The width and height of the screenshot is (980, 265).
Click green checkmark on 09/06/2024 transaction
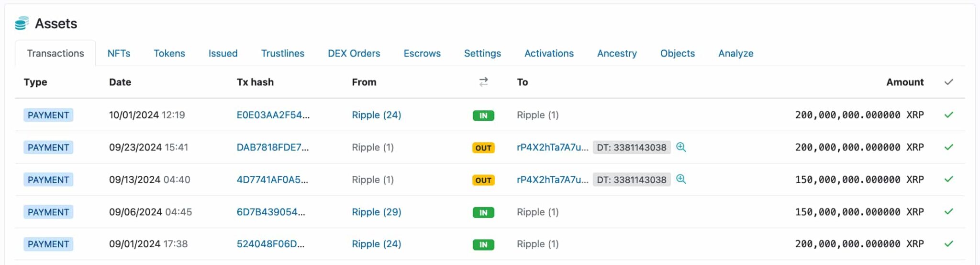[x=948, y=212]
